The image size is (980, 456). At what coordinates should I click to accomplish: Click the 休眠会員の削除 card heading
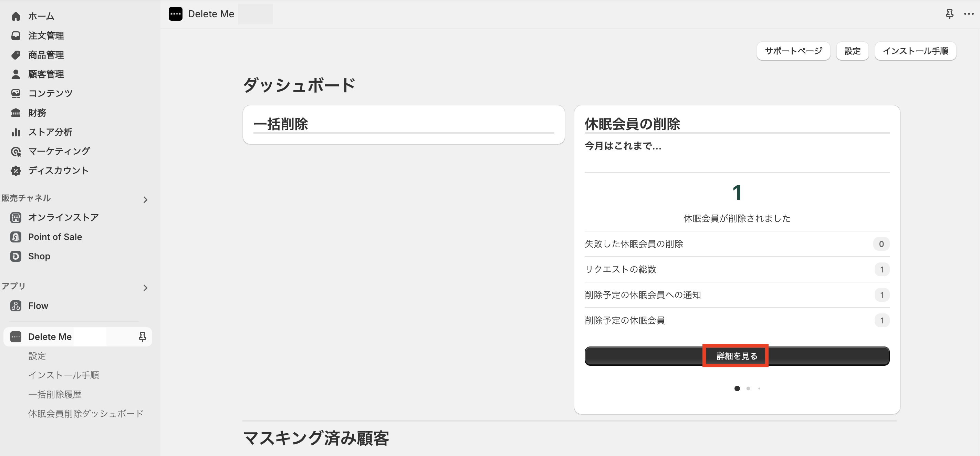[x=632, y=124]
